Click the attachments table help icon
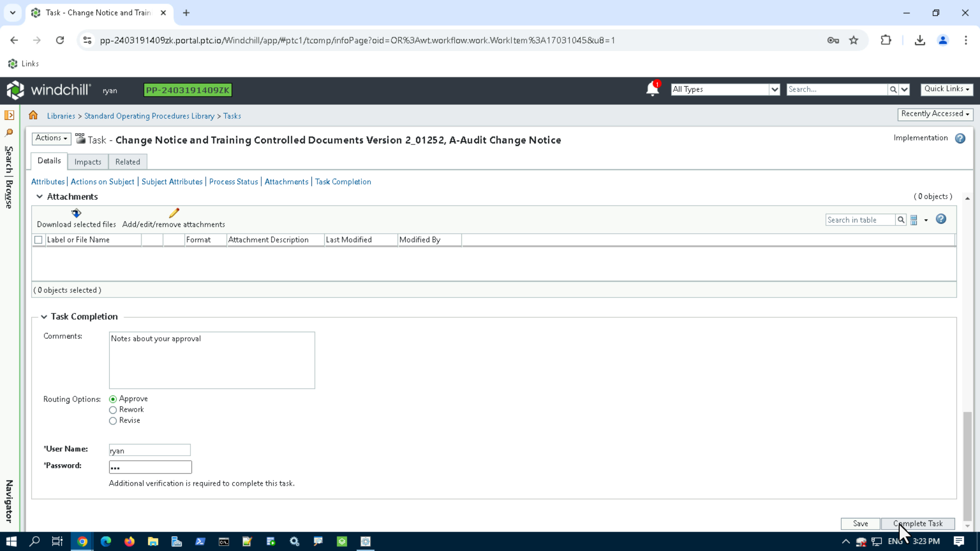 tap(941, 219)
